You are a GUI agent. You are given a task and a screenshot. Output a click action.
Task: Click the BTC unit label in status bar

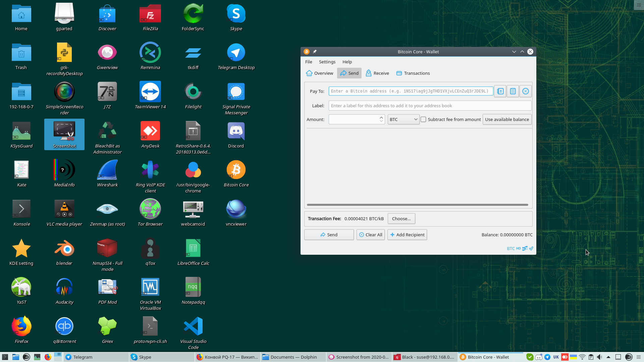point(511,248)
